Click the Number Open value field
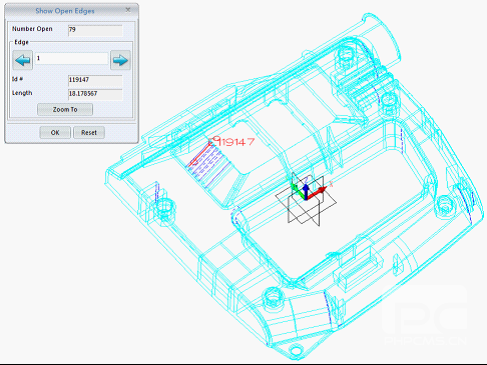The height and width of the screenshot is (365, 487). pyautogui.click(x=95, y=30)
